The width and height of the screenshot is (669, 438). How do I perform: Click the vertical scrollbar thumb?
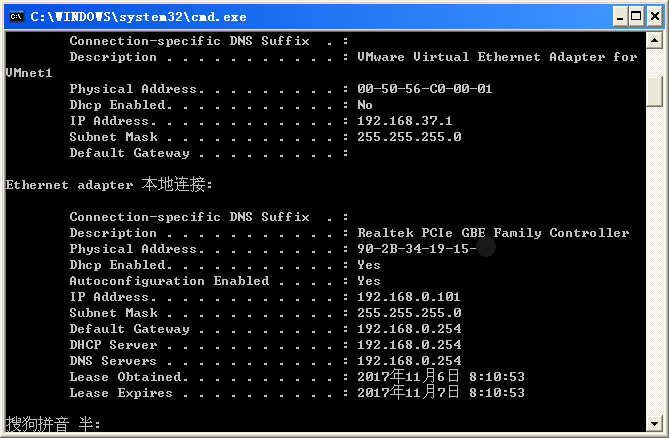(x=654, y=91)
